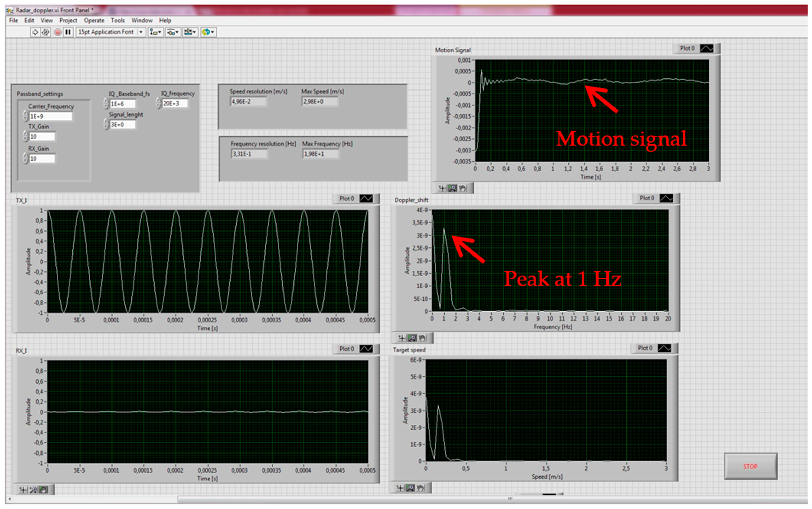
Task: Select zoom tool under Target speed graph
Action: pos(410,488)
